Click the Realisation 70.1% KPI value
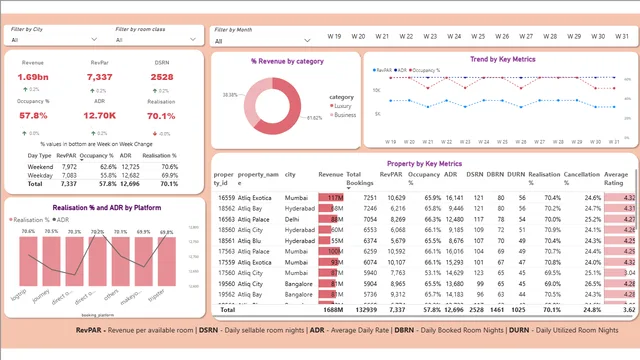The image size is (640, 360). pyautogui.click(x=161, y=116)
